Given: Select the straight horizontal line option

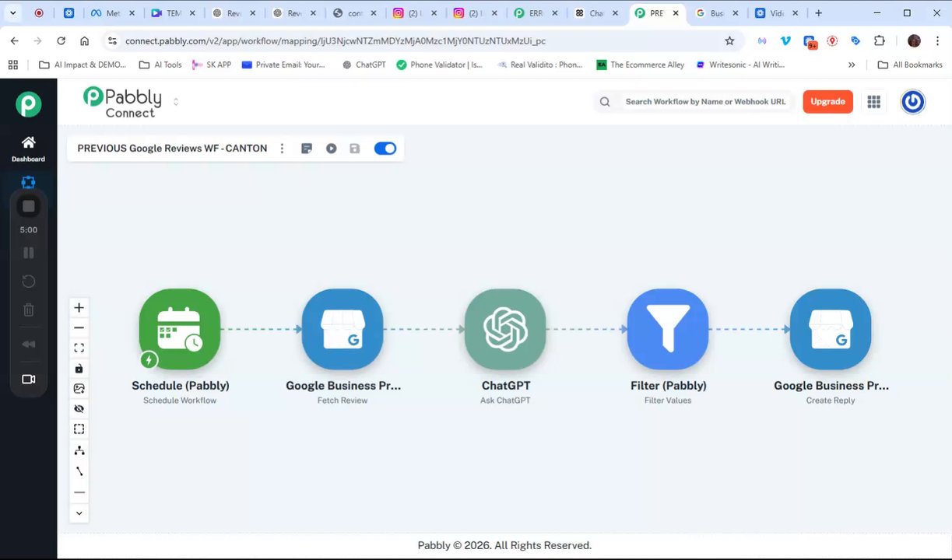Looking at the screenshot, I should (x=79, y=492).
